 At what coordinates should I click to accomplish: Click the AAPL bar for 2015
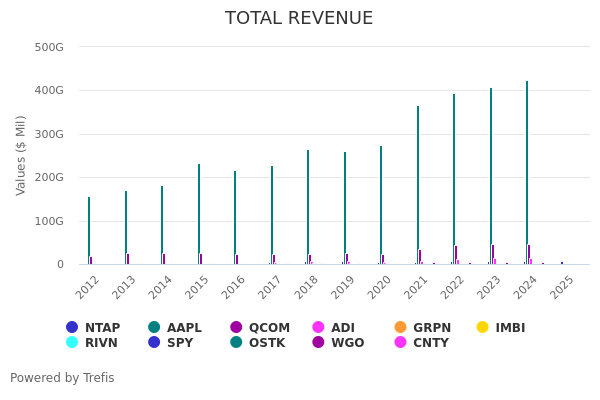click(199, 214)
